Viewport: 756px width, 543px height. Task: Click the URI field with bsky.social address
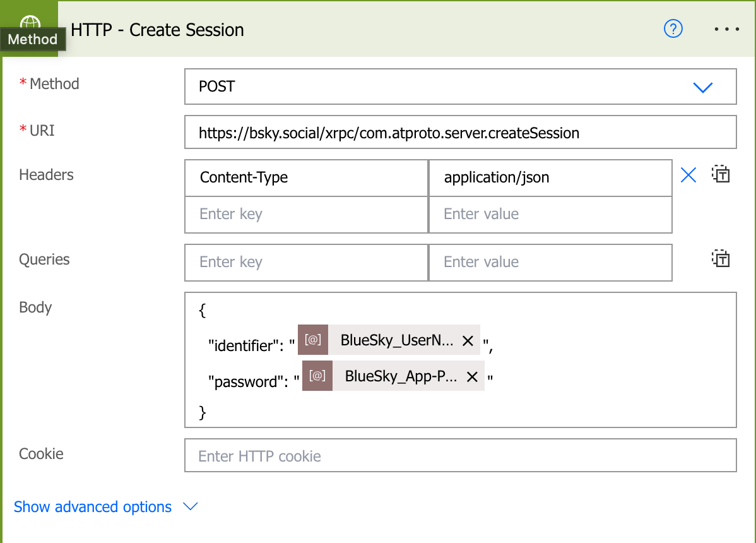coord(460,133)
